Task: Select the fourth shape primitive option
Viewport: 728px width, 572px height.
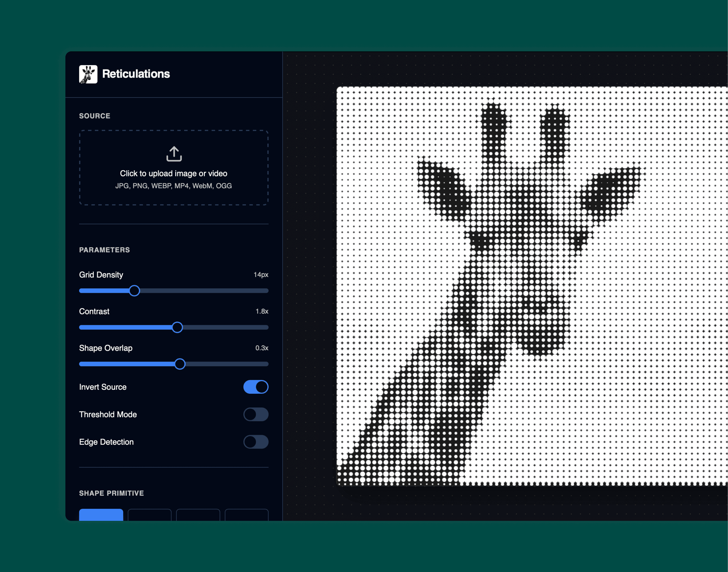Action: click(x=246, y=515)
